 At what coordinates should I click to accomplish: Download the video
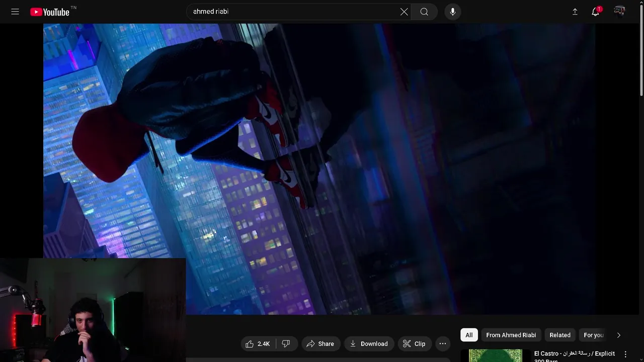tap(369, 344)
